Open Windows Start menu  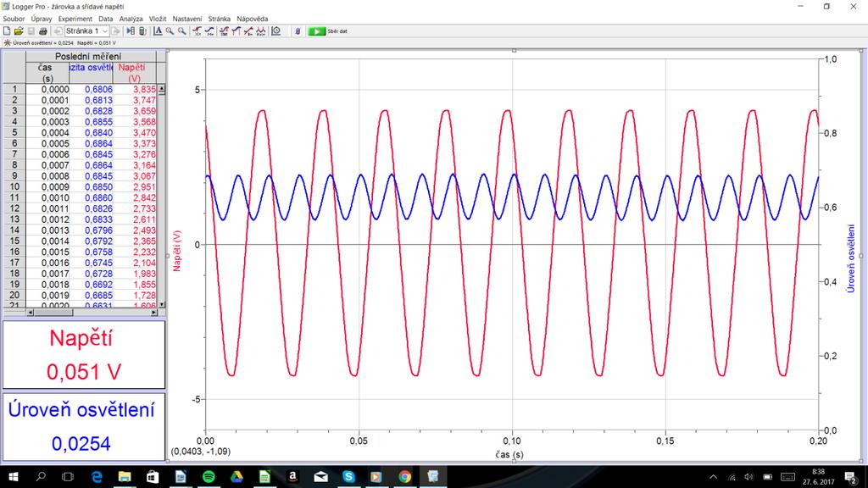[x=13, y=476]
